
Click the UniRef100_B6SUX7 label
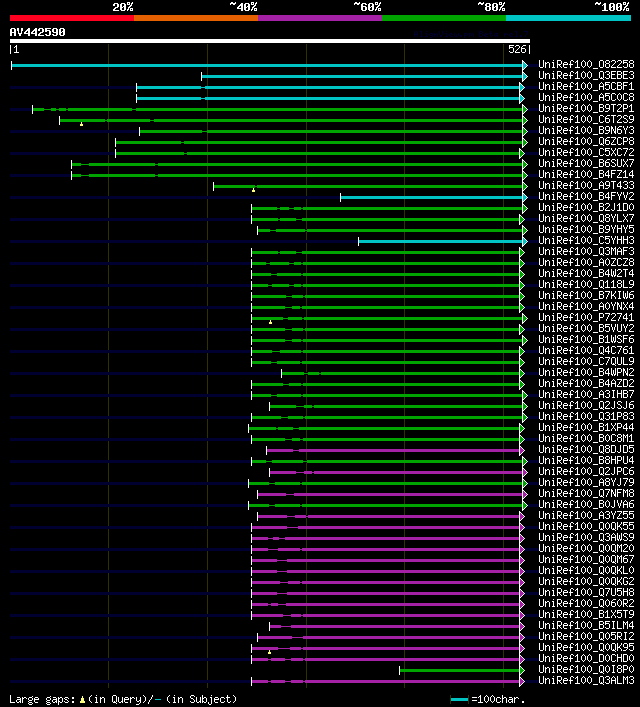click(586, 163)
